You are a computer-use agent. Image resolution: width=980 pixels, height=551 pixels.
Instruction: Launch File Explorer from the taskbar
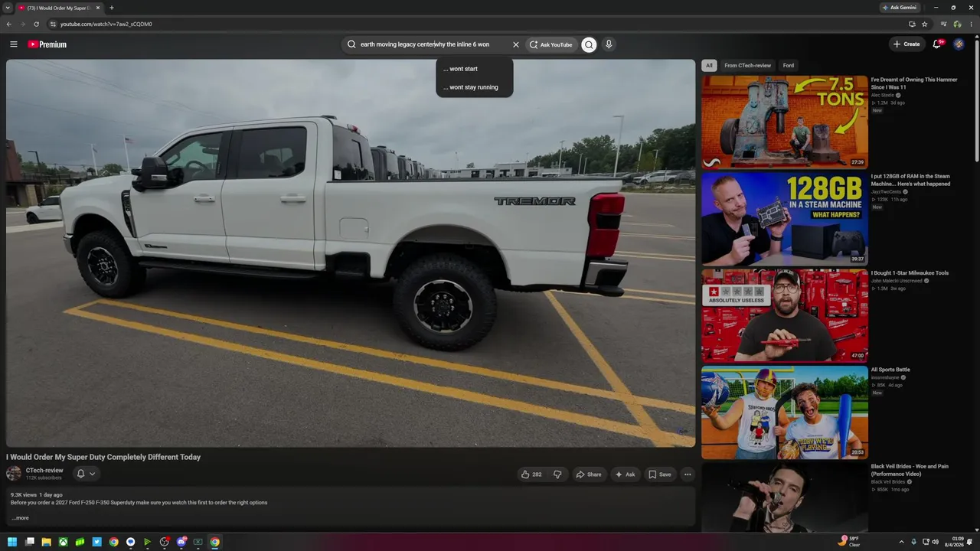pos(46,542)
